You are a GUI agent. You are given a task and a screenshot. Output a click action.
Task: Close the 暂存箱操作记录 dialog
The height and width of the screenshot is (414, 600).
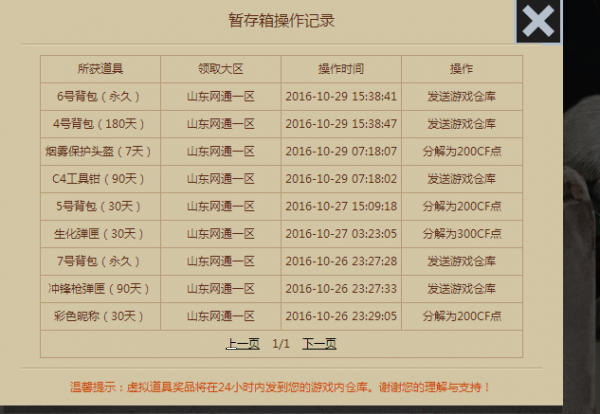538,21
